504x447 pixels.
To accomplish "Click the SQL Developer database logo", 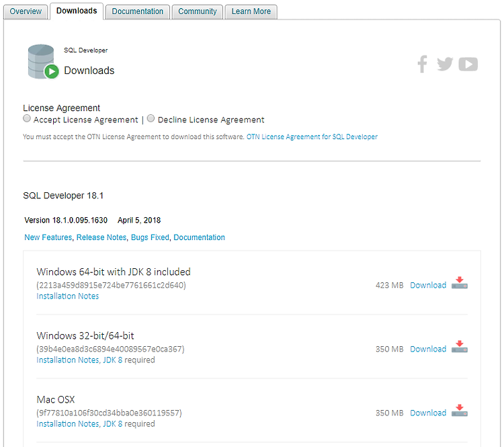I will click(44, 62).
